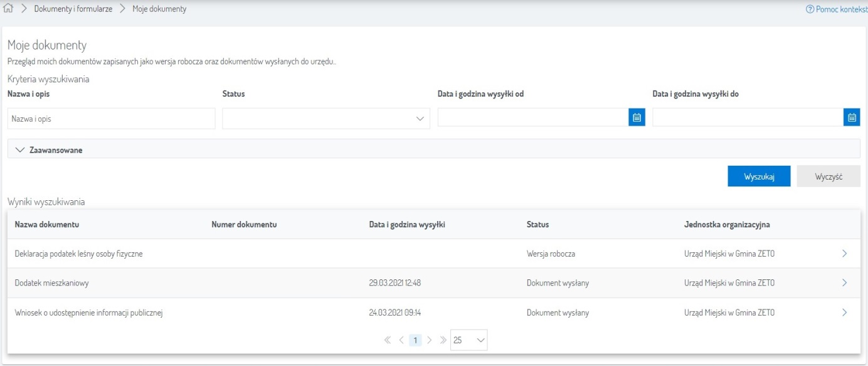The width and height of the screenshot is (868, 366).
Task: Open details arrow for Dodatek mieszkaniowy row
Action: [x=844, y=283]
